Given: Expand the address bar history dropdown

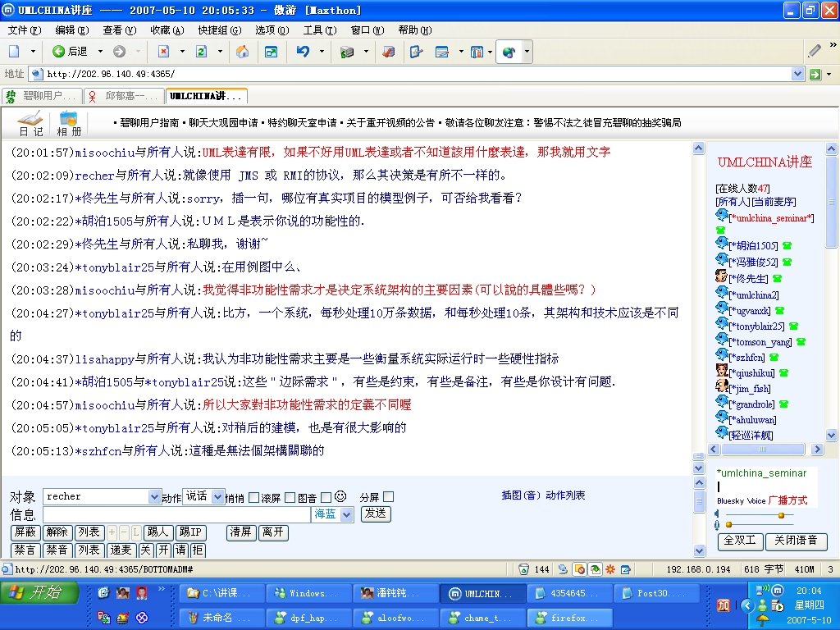Looking at the screenshot, I should [797, 74].
